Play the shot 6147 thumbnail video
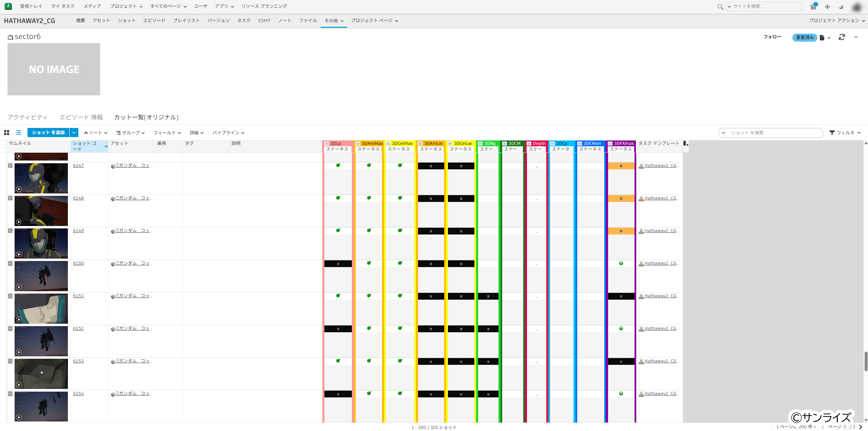Image resolution: width=868 pixels, height=431 pixels. [19, 189]
